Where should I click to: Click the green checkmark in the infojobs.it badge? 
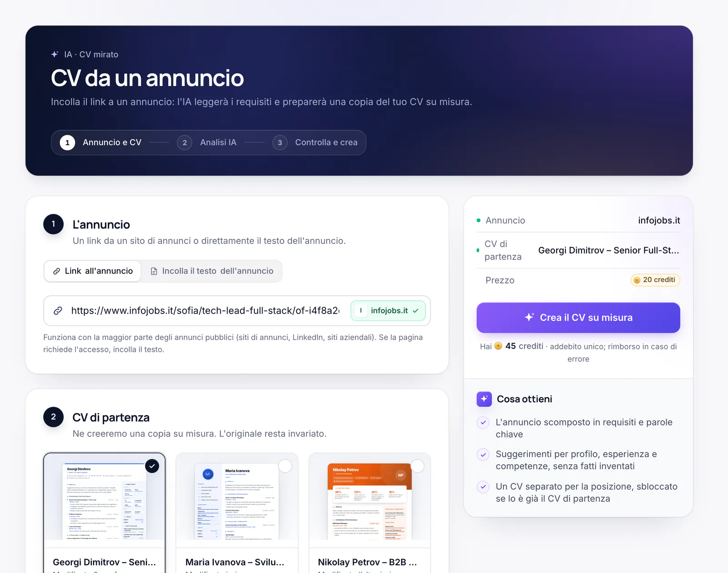click(x=415, y=311)
